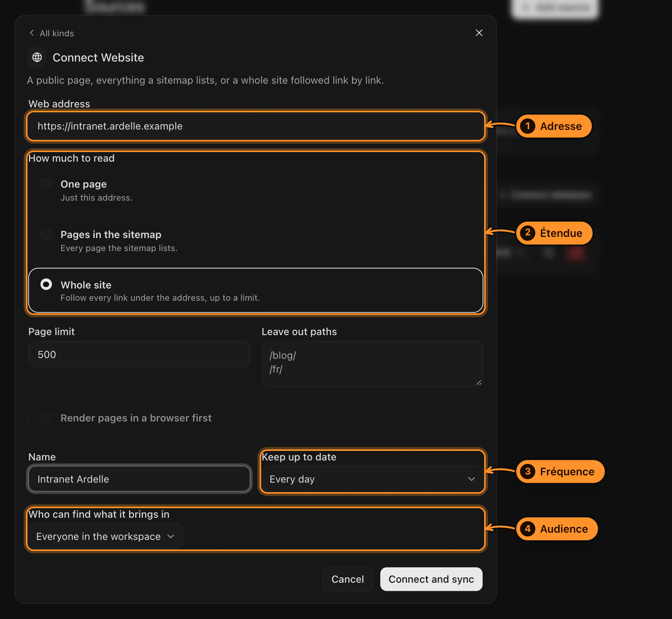Viewport: 672px width, 619px height.
Task: Open the Every day frequency dropdown
Action: pyautogui.click(x=372, y=479)
